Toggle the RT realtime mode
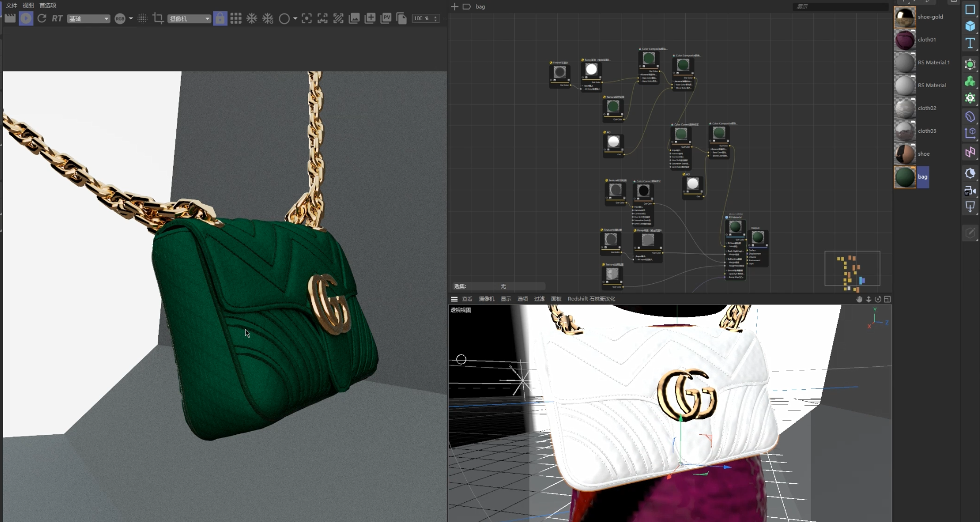Image resolution: width=980 pixels, height=522 pixels. (57, 18)
